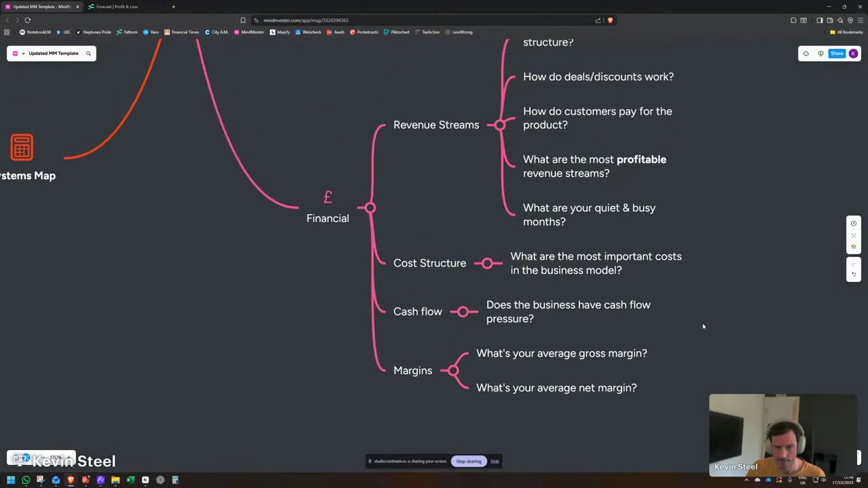Open File Explorer from taskbar
This screenshot has width=868, height=488.
click(x=115, y=480)
